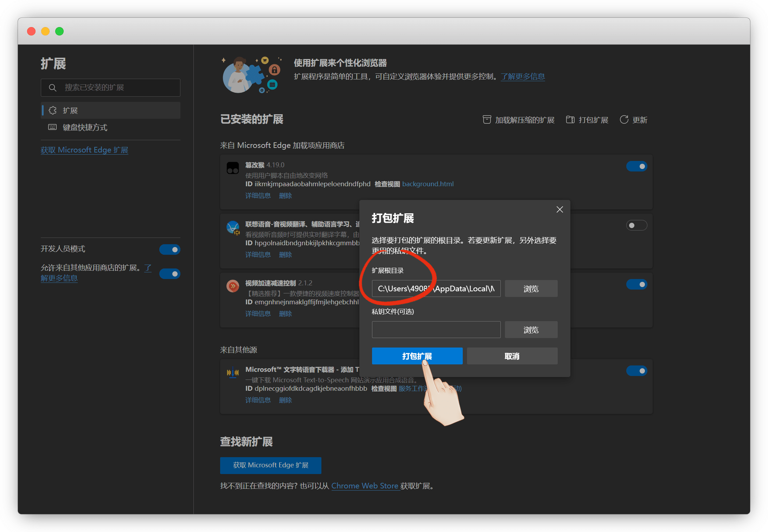The width and height of the screenshot is (768, 532).
Task: Click the load unpacked extension icon
Action: pos(487,120)
